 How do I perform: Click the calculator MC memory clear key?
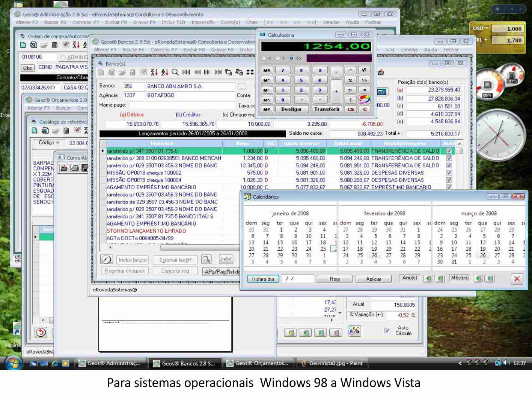point(267,109)
